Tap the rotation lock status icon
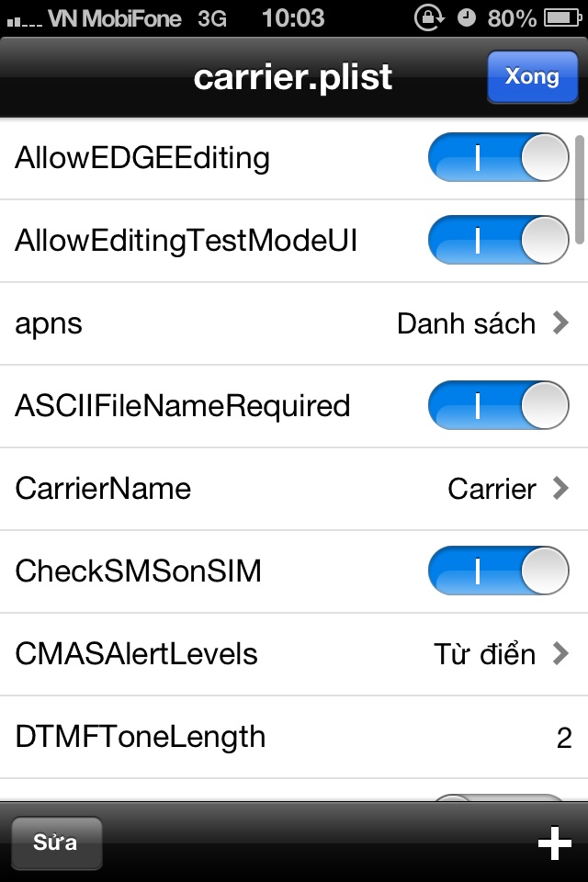Screen dimensions: 588x882 point(429,17)
